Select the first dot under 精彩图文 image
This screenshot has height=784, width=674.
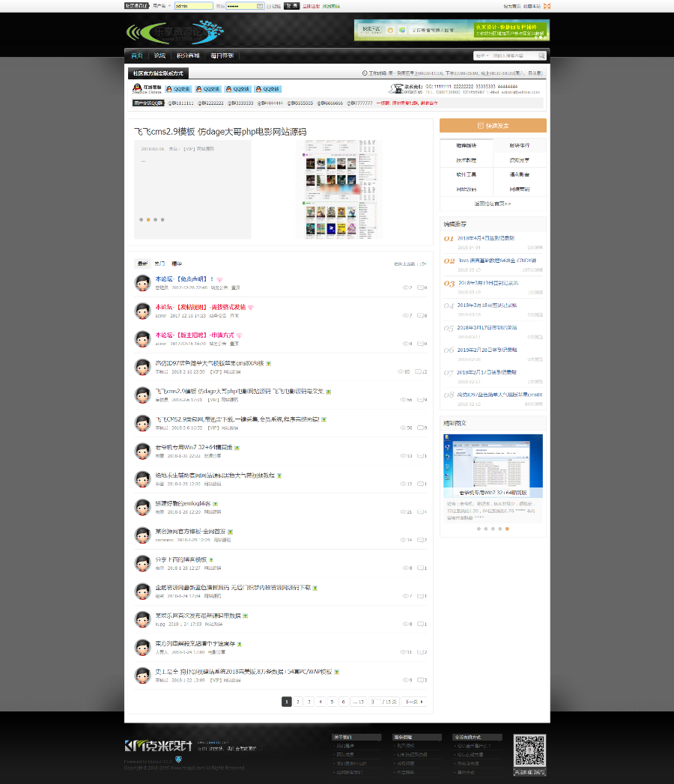point(479,529)
